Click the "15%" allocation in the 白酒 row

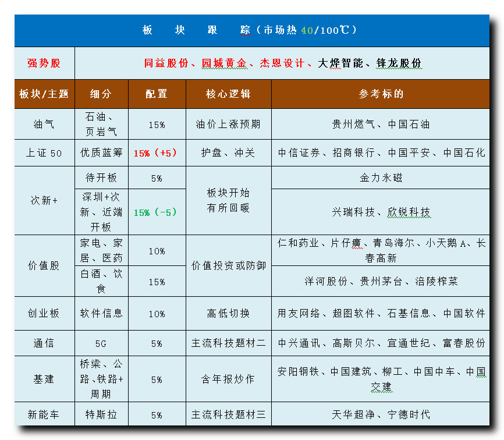pyautogui.click(x=157, y=282)
